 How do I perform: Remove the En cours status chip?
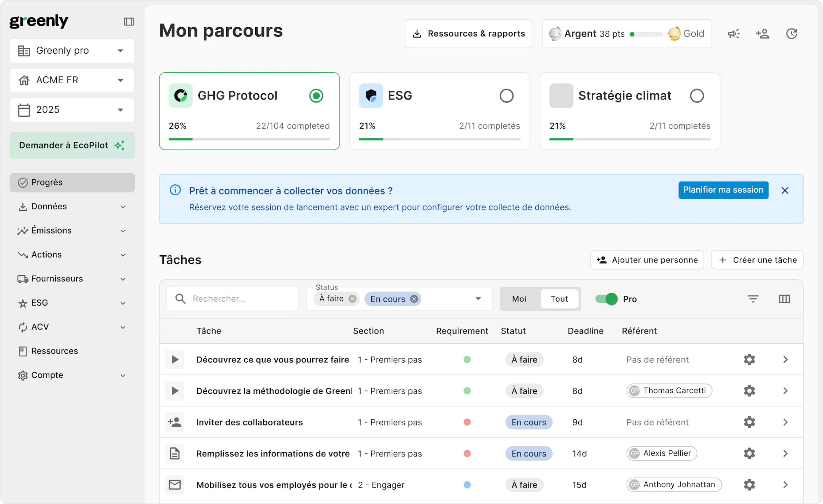coord(414,299)
